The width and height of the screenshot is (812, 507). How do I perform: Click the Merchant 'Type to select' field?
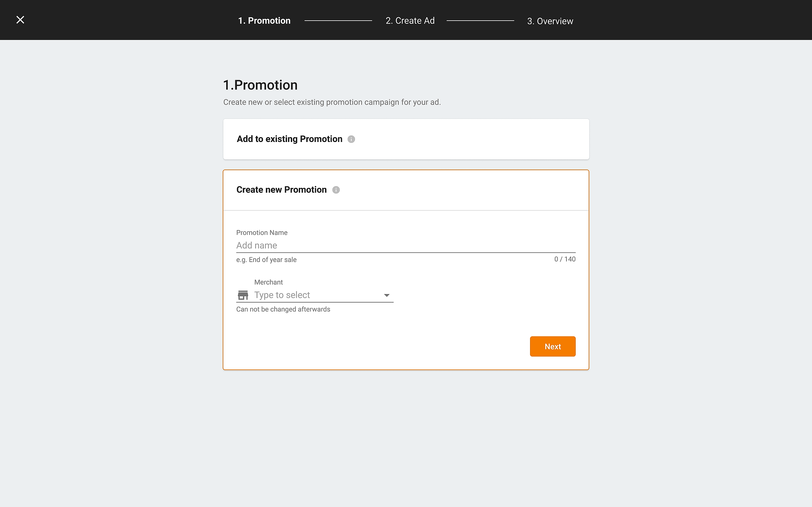[x=315, y=295]
